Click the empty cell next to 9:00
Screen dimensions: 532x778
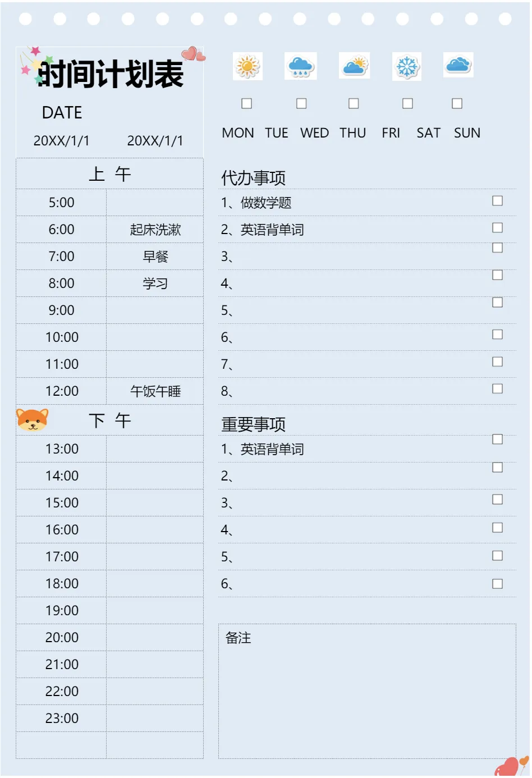pos(155,310)
